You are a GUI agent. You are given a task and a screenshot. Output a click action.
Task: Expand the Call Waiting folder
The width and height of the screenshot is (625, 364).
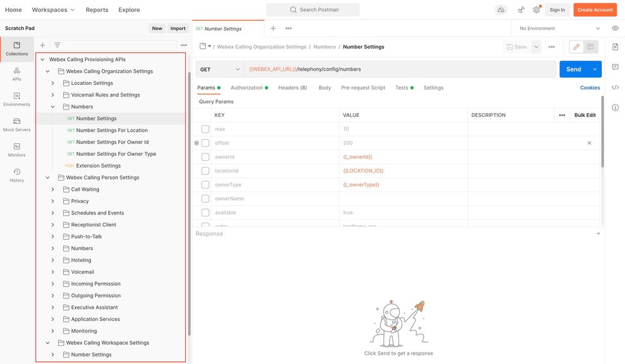53,190
